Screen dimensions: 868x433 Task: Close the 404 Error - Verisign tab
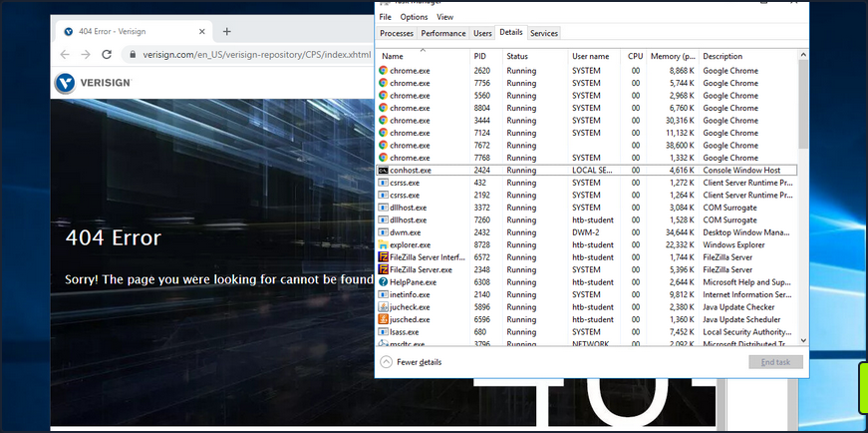[201, 32]
